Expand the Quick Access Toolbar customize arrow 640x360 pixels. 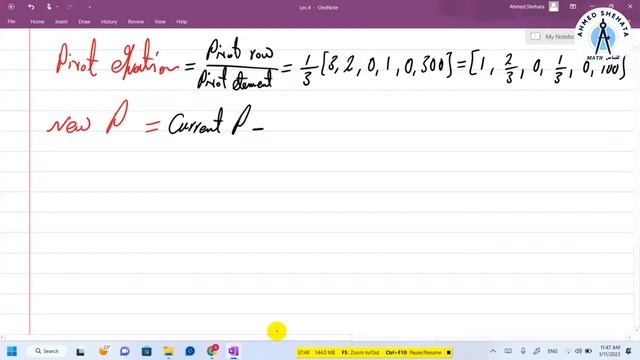(x=89, y=7)
